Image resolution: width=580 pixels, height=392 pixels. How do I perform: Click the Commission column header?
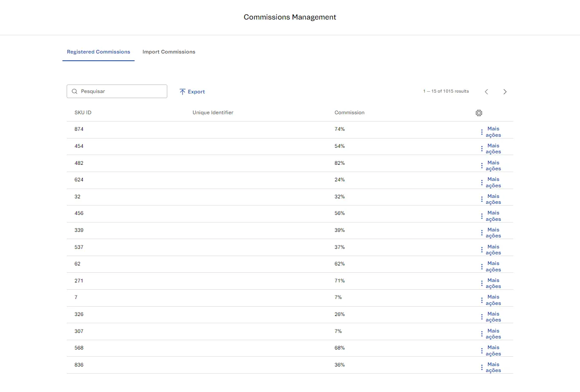point(349,113)
